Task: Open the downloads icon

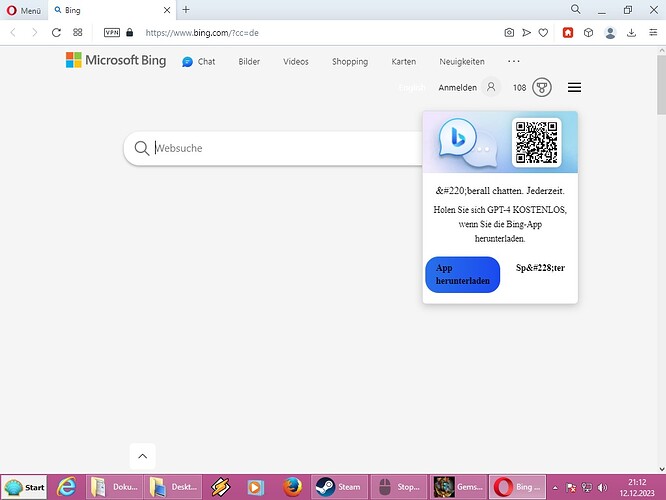Action: click(x=632, y=33)
